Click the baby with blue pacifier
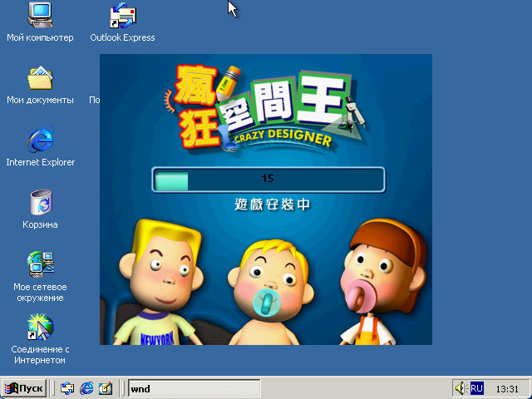 [x=269, y=293]
